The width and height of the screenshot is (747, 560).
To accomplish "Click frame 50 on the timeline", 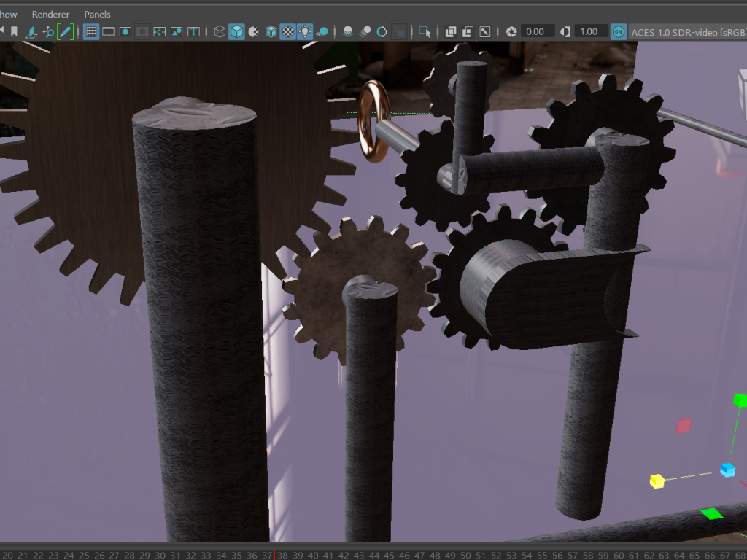I will click(x=465, y=555).
